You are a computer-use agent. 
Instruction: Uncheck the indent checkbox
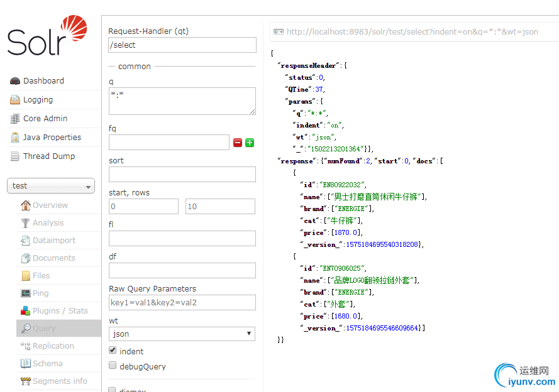[113, 351]
